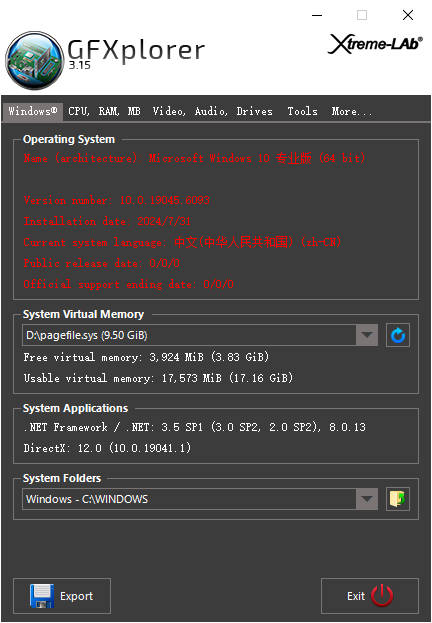Click Usable virtual memory 17,573 MiB text
This screenshot has height=623, width=432.
click(x=158, y=378)
